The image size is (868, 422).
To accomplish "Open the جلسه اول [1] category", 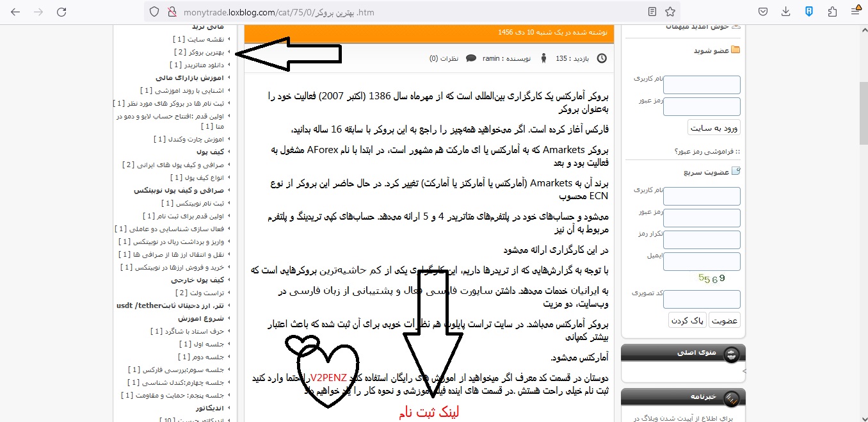I will tap(202, 344).
